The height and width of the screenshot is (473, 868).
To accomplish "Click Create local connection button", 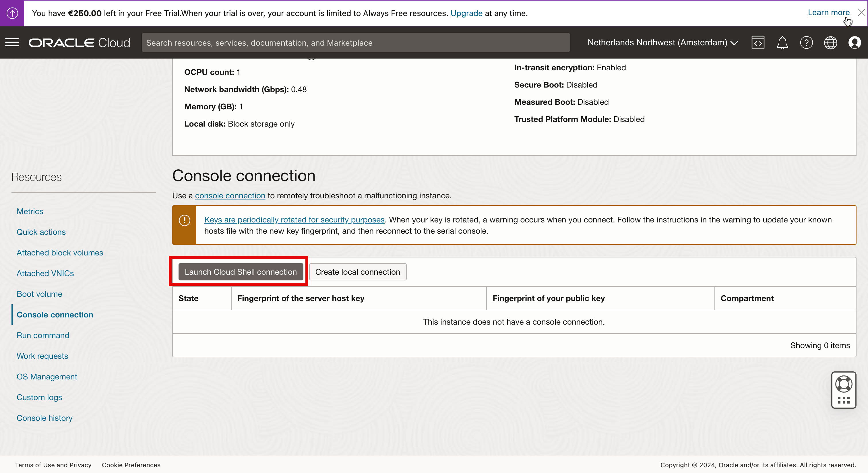I will point(358,272).
